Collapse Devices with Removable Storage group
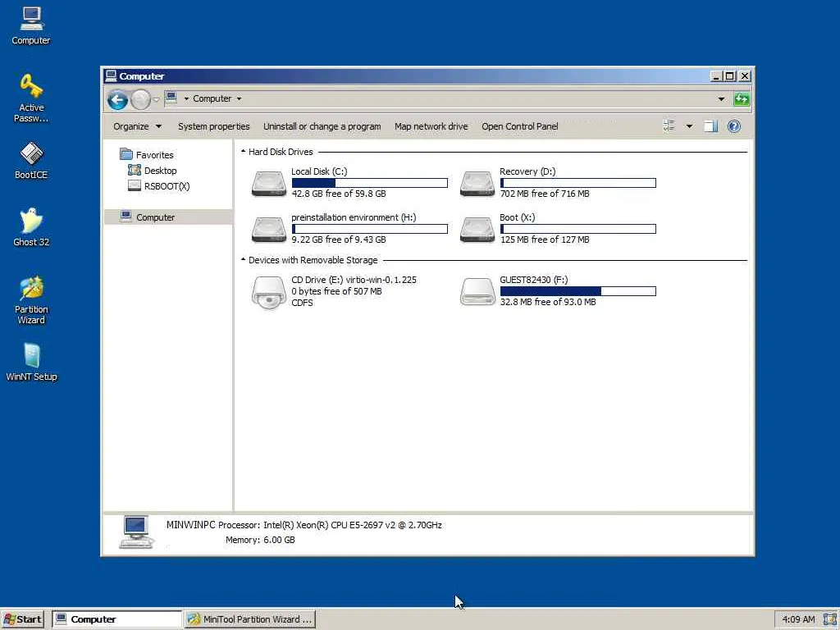Image resolution: width=840 pixels, height=630 pixels. point(243,260)
